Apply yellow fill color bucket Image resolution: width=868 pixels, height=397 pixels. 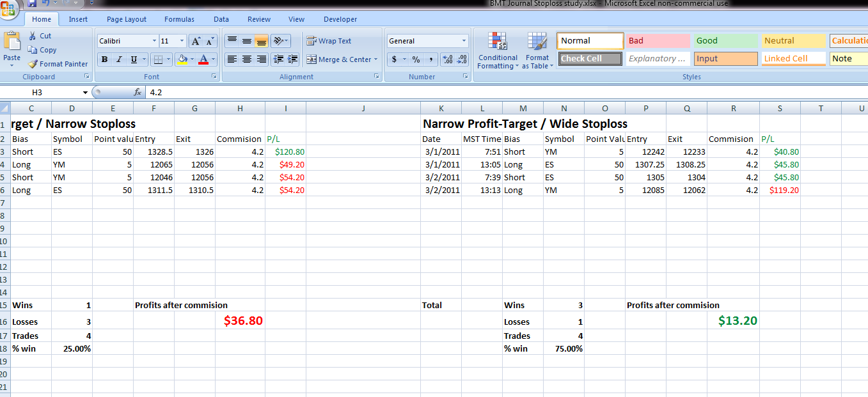pyautogui.click(x=182, y=59)
